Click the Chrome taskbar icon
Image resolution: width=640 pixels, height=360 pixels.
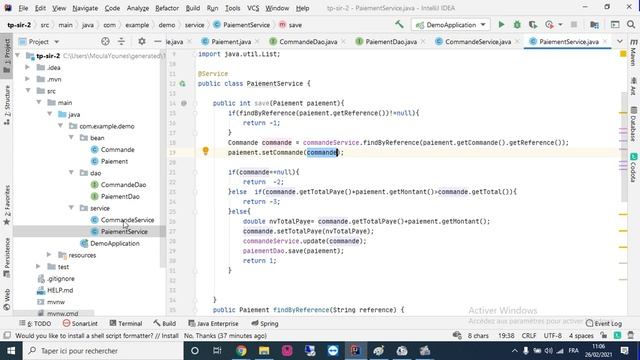coord(241,351)
